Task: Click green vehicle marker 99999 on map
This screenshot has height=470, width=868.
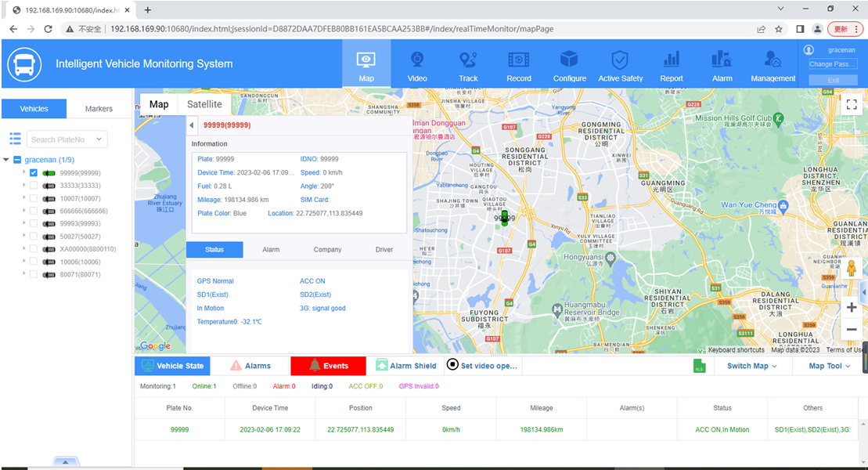Action: coord(504,217)
